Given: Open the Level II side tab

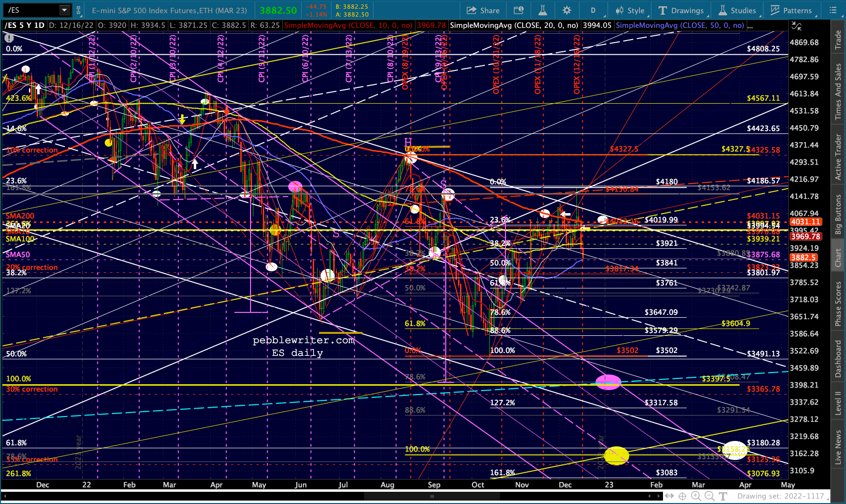Looking at the screenshot, I should (x=838, y=403).
